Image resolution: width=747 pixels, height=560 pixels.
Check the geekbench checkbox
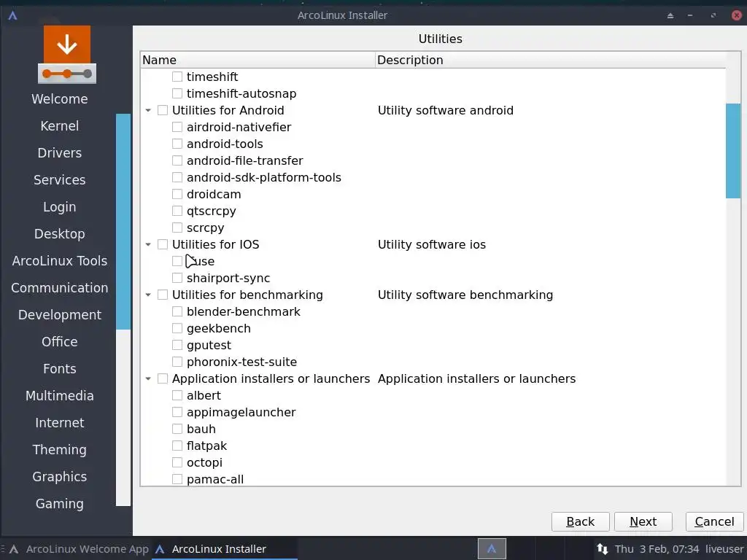coord(177,328)
